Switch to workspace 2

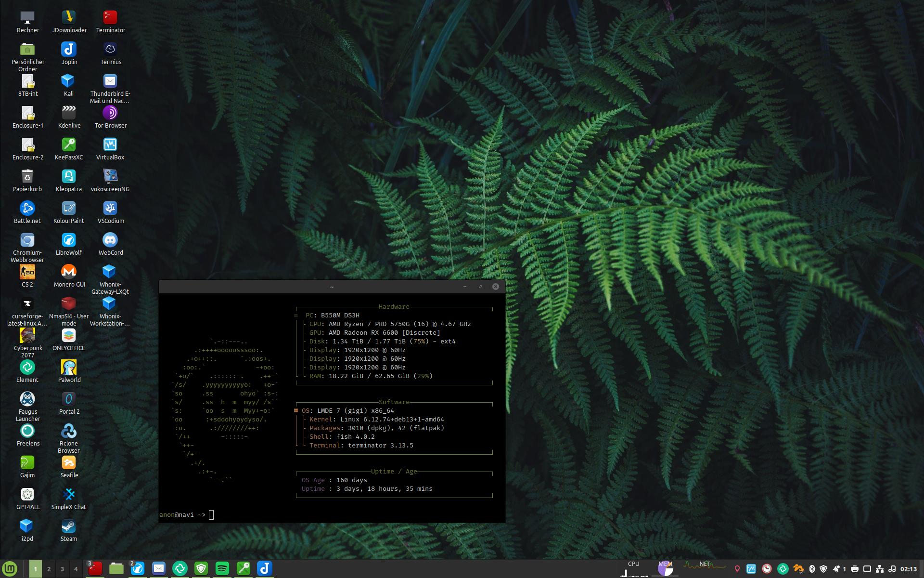click(x=49, y=569)
